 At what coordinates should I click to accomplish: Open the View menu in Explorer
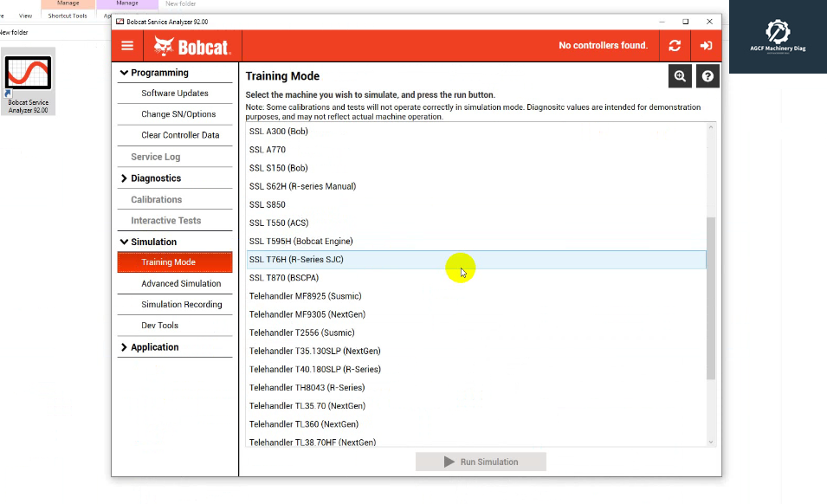[25, 15]
